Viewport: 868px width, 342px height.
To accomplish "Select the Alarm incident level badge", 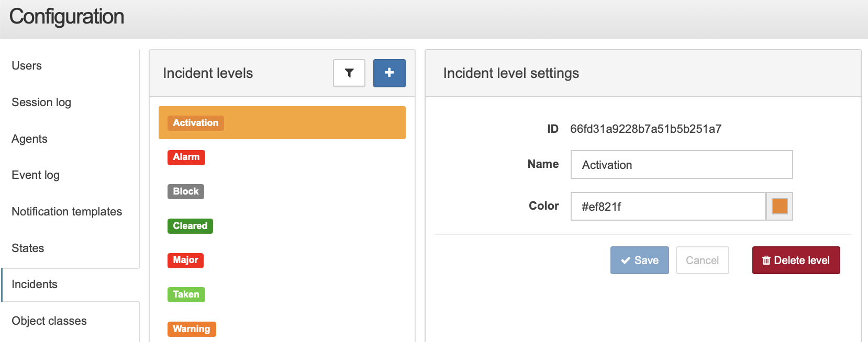I will (x=186, y=157).
